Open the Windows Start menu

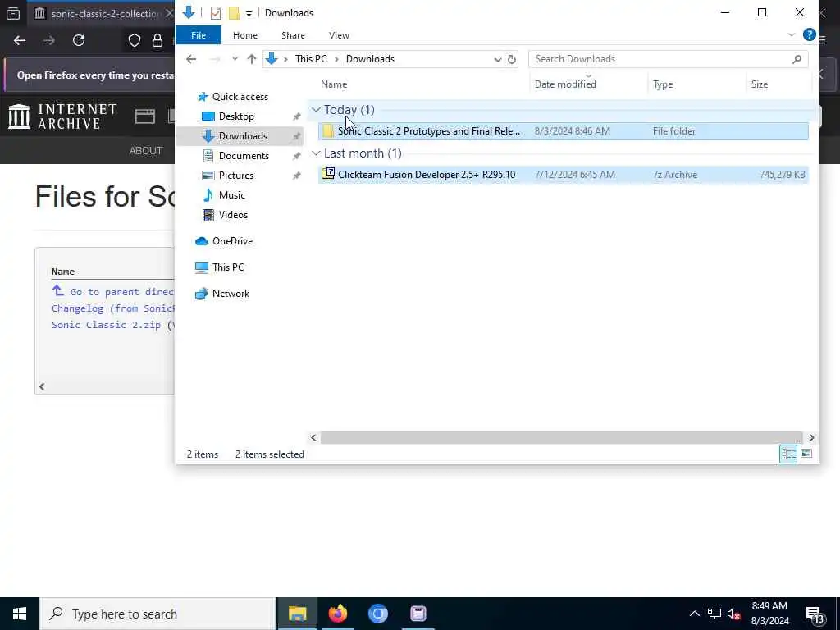tap(20, 614)
